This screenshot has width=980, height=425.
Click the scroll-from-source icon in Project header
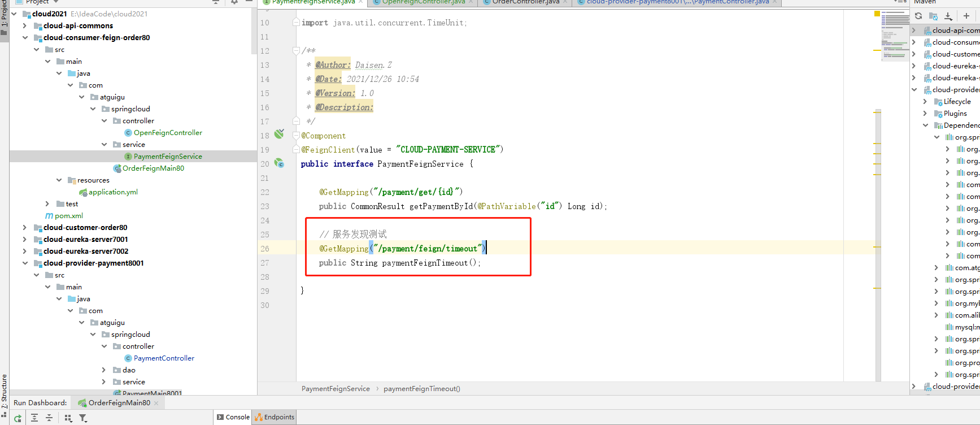[x=215, y=2]
